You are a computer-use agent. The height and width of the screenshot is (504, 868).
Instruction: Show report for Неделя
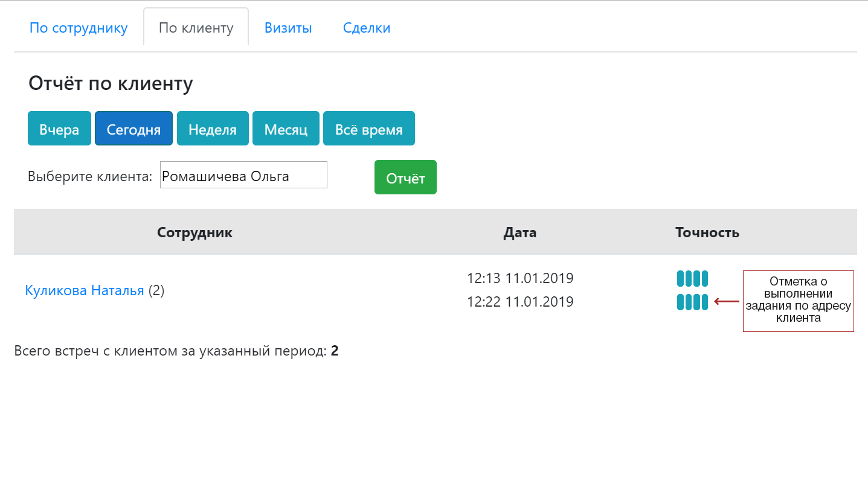(x=213, y=129)
